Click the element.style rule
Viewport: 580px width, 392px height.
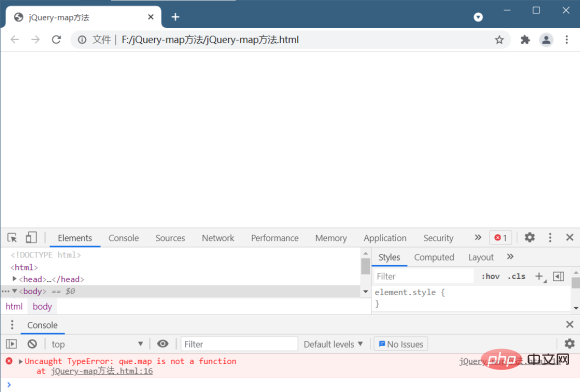coord(410,292)
